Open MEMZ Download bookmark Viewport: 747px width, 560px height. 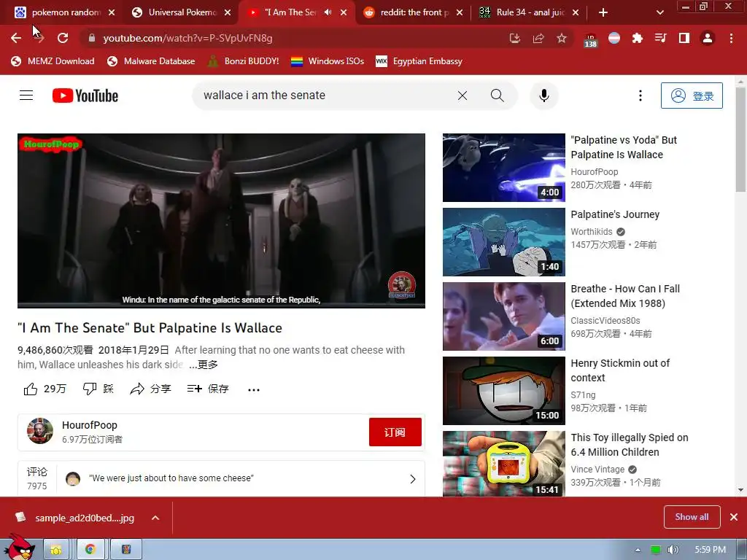click(53, 61)
